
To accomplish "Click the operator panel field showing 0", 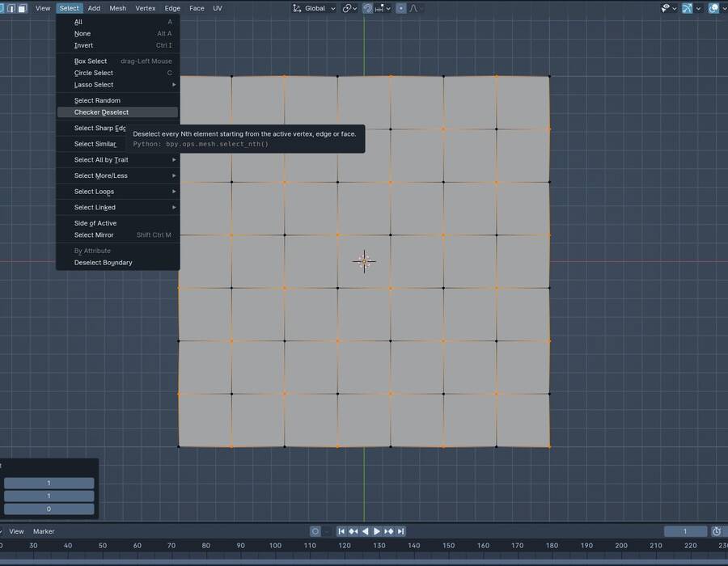I will tap(49, 509).
